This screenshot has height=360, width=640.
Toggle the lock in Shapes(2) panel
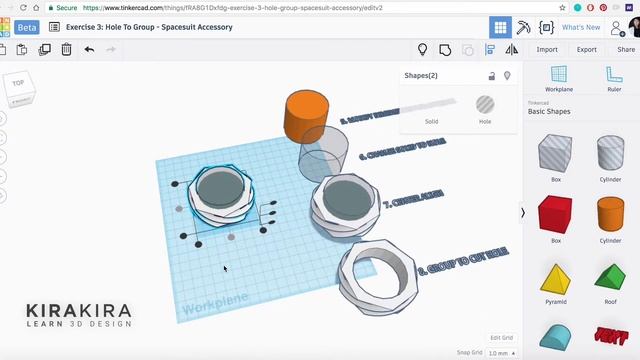tap(492, 76)
